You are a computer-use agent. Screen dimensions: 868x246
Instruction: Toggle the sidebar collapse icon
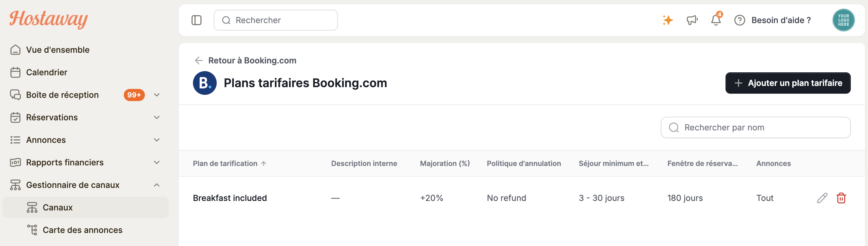(197, 20)
